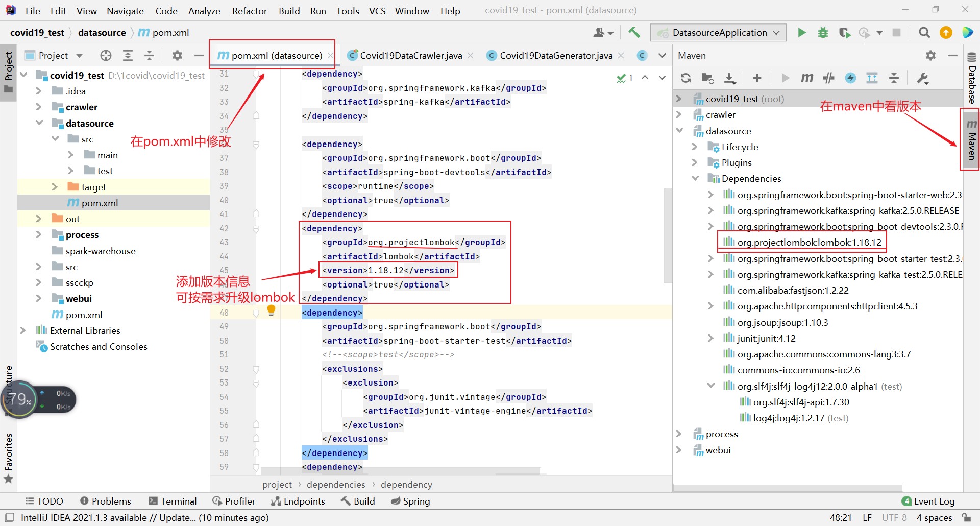Screen dimensions: 980x526
Task: Open the TODO tool window
Action: pyautogui.click(x=44, y=501)
